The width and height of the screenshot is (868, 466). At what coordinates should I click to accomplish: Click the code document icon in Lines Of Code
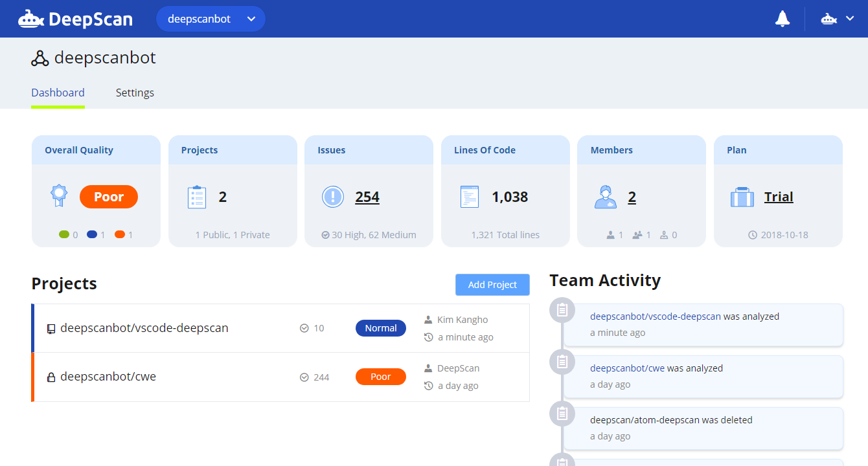[470, 197]
